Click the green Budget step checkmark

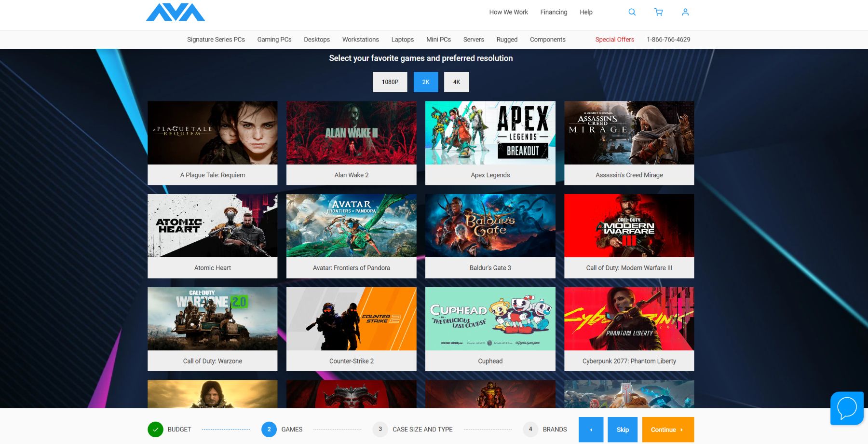(155, 429)
